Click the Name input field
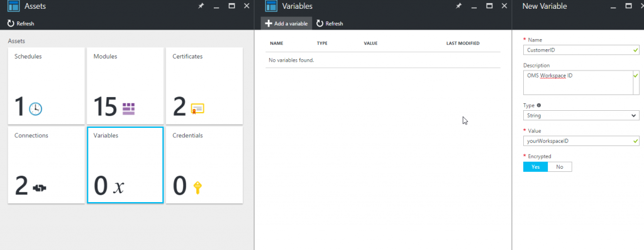This screenshot has width=644, height=250. (x=581, y=50)
